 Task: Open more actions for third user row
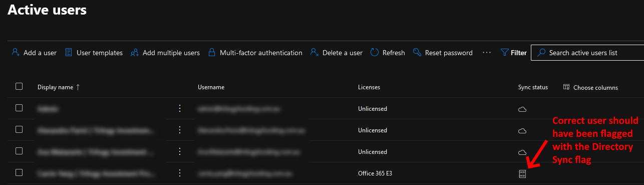pyautogui.click(x=180, y=151)
